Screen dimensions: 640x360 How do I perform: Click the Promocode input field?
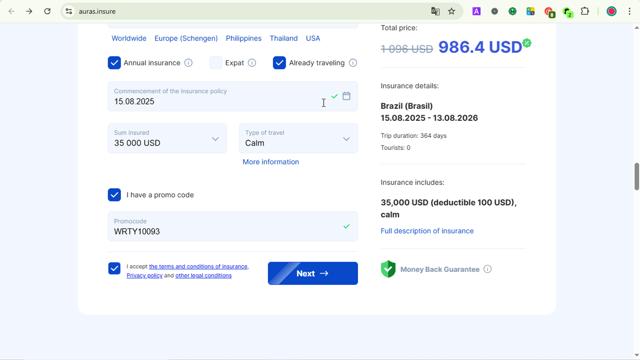[233, 227]
